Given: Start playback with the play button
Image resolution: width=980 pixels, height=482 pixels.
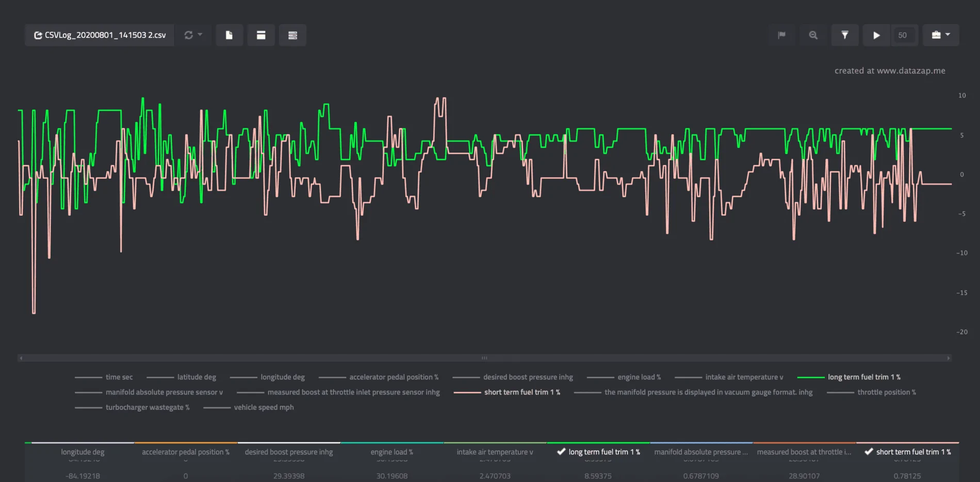Looking at the screenshot, I should 876,35.
